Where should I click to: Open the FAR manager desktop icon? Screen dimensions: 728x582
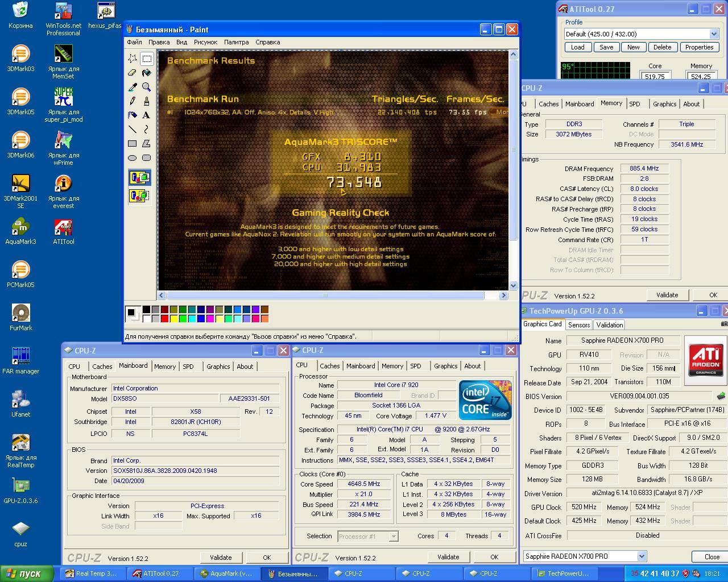tap(20, 361)
